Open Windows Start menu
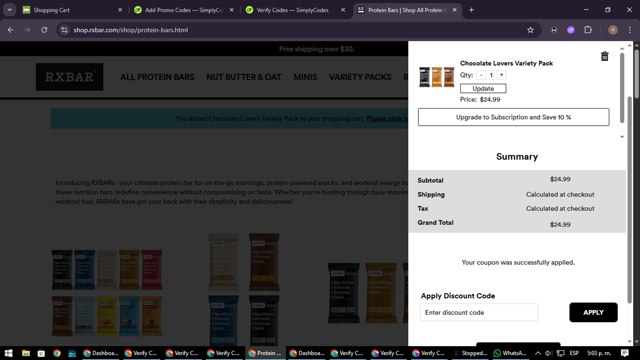 coord(9,353)
